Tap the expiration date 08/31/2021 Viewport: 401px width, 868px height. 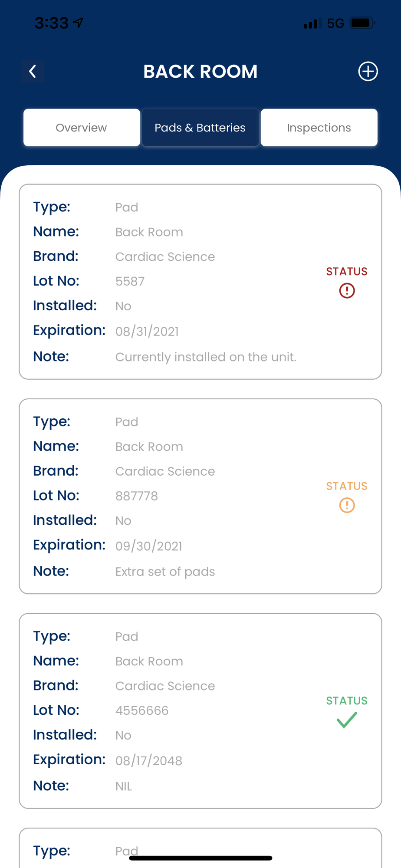pyautogui.click(x=147, y=332)
